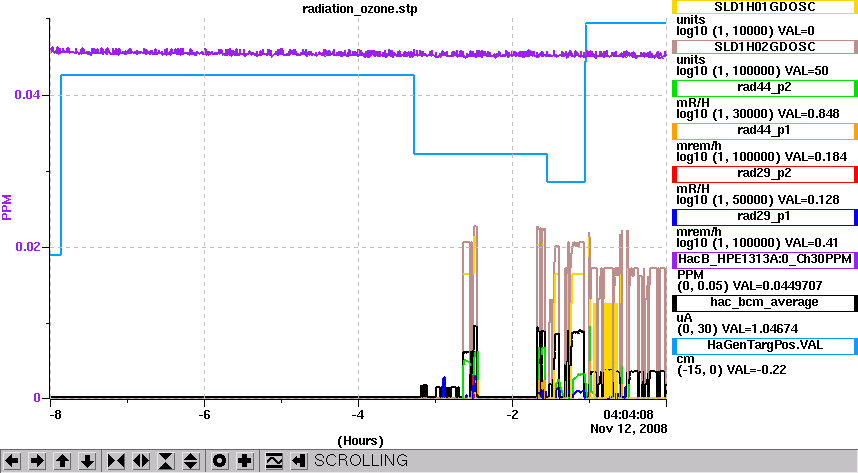Select the rad29_p2 red legend entry
Viewport: 858px width, 473px height.
pyautogui.click(x=764, y=174)
